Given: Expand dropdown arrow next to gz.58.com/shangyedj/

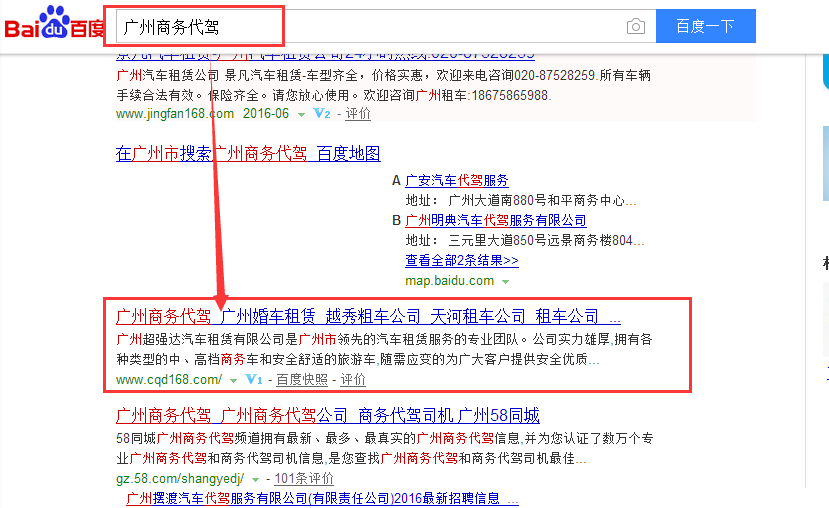Looking at the screenshot, I should [255, 479].
